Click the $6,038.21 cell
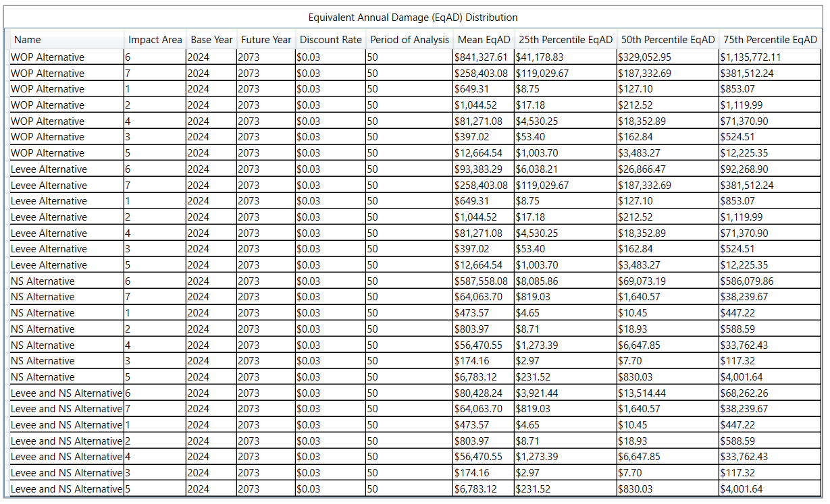Viewport: 830px width, 504px height. 566,169
